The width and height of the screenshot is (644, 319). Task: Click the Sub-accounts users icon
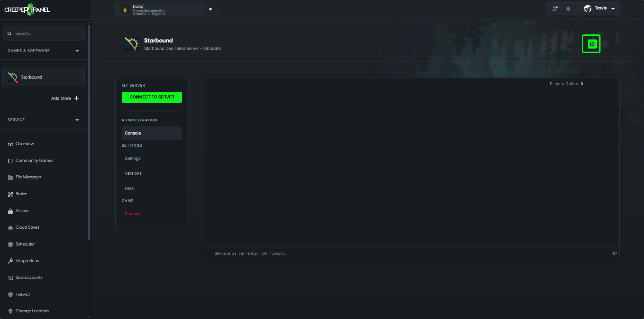[10, 278]
